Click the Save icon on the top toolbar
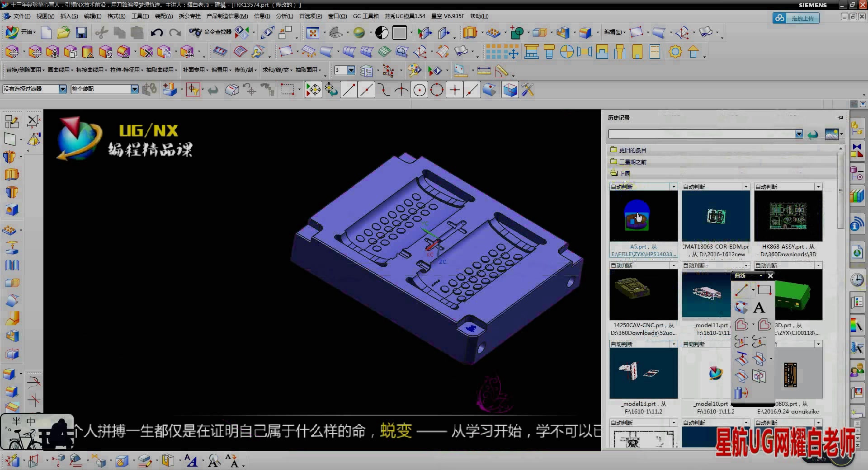 [x=81, y=33]
